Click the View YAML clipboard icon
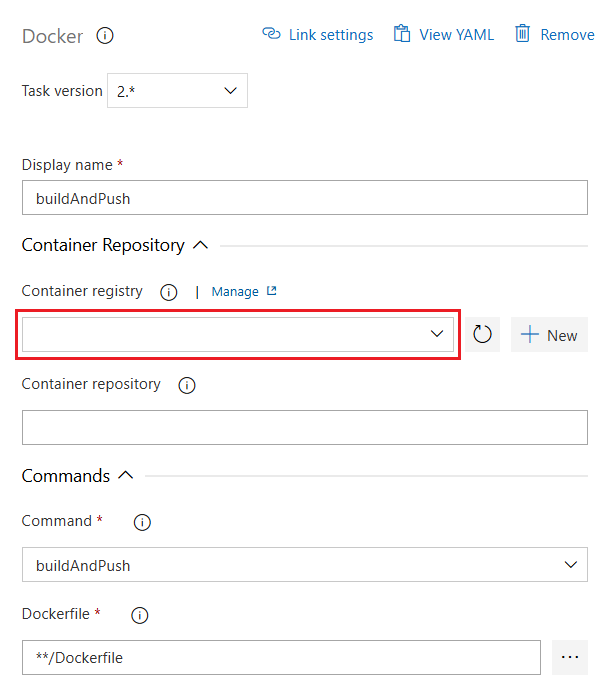 [x=402, y=34]
